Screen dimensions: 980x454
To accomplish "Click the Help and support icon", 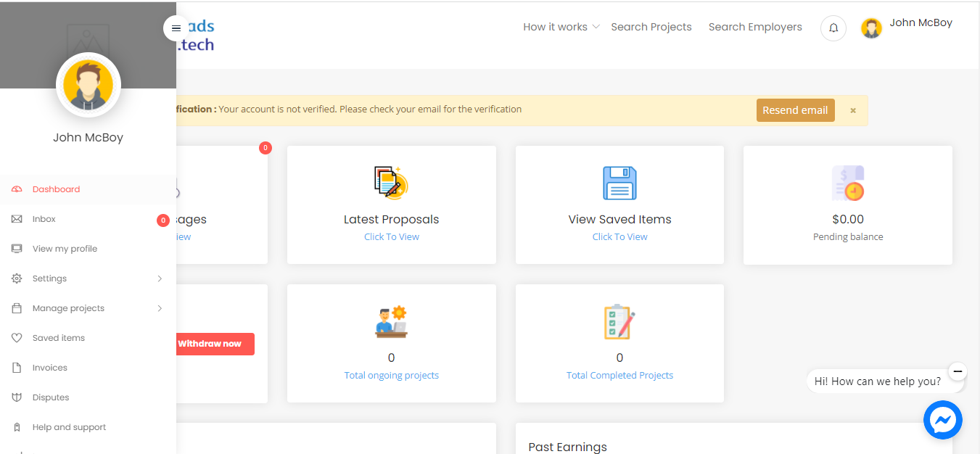I will pyautogui.click(x=17, y=427).
